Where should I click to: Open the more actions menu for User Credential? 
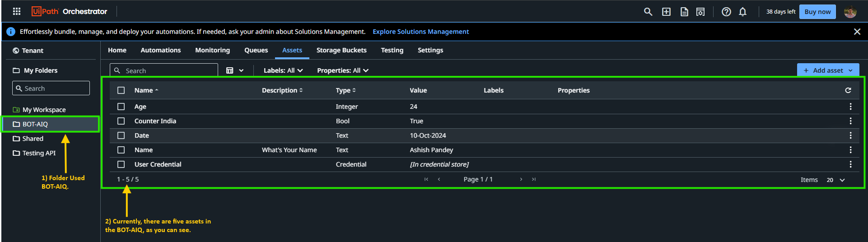(850, 164)
